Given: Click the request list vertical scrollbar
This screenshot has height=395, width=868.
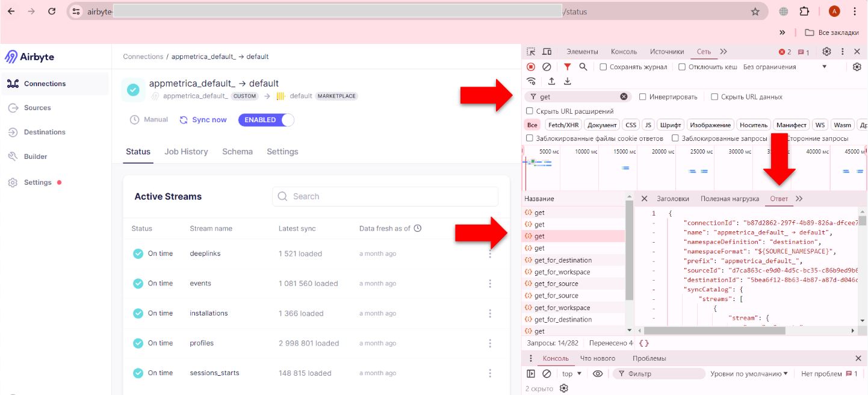Looking at the screenshot, I should pyautogui.click(x=630, y=250).
